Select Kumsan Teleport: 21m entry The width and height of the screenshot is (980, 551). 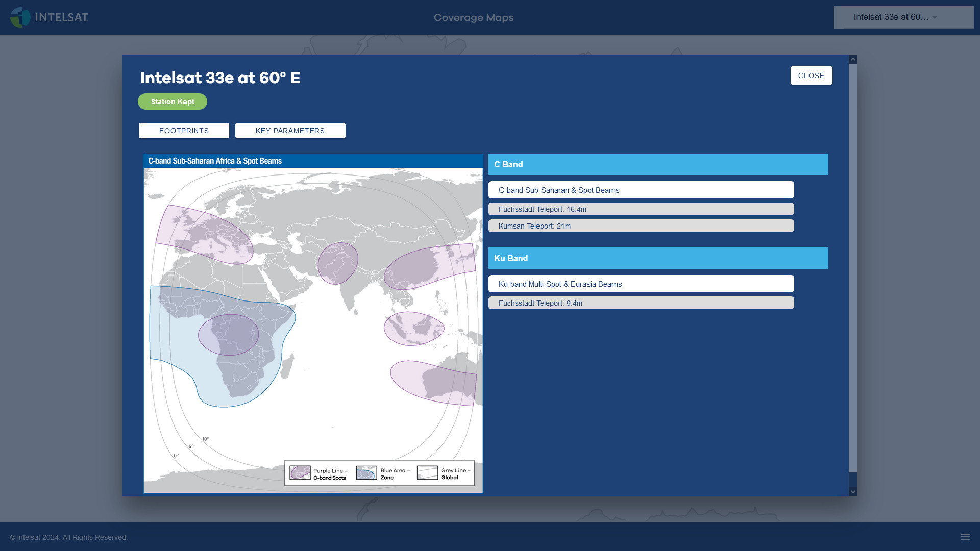click(641, 226)
